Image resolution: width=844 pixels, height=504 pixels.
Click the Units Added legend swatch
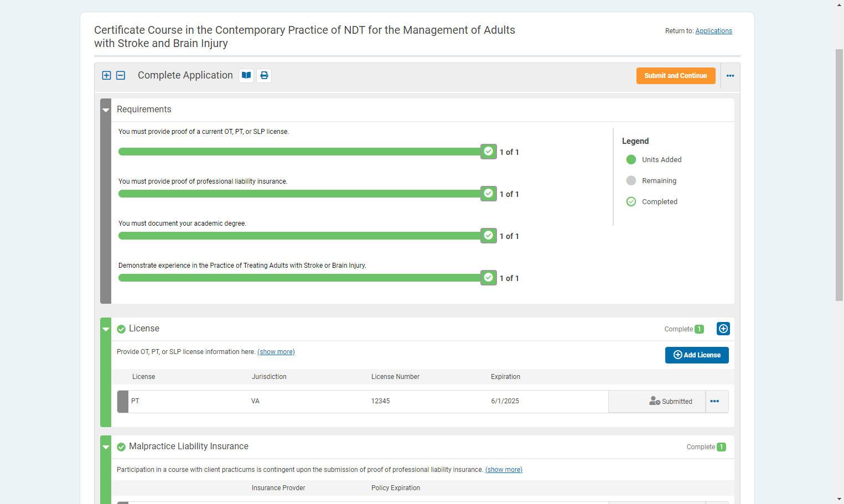(x=631, y=160)
